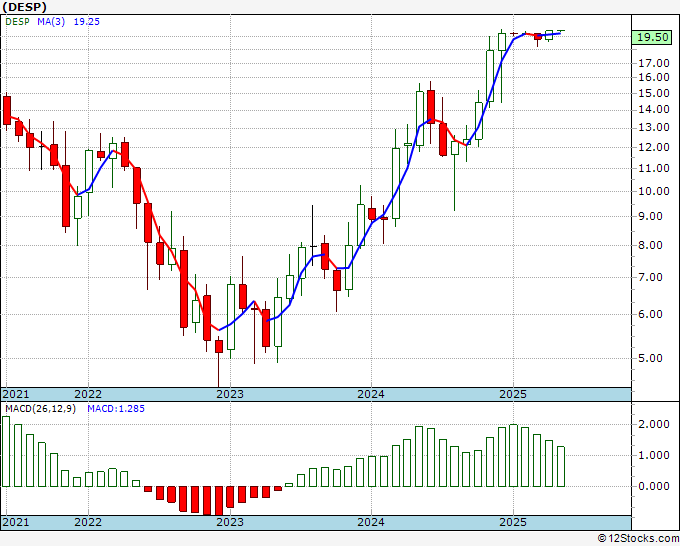Click the 11.00 price axis label
This screenshot has width=680, height=546.
tap(654, 168)
